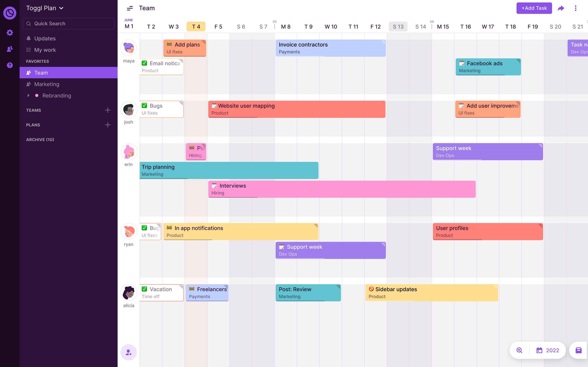
Task: Click the Add Task button
Action: coord(534,8)
